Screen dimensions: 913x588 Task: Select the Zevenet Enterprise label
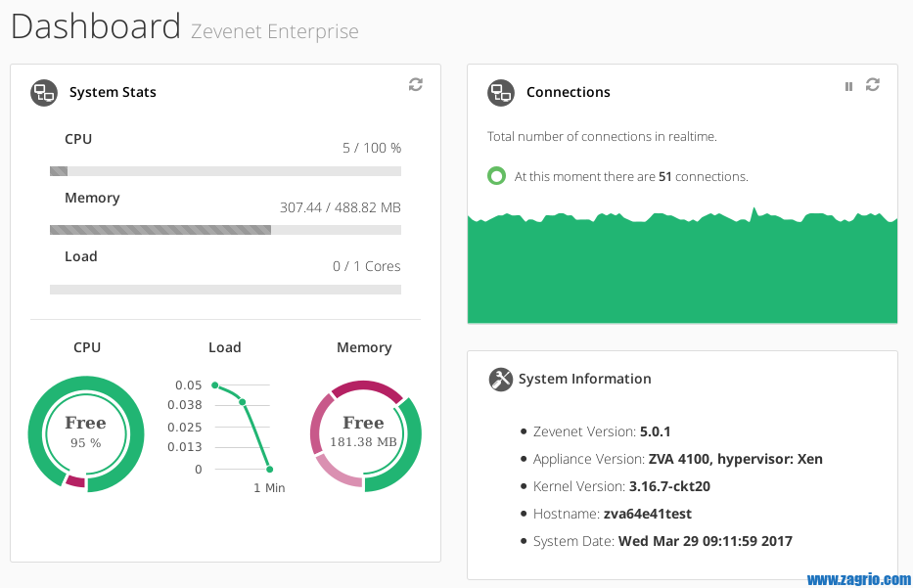(277, 31)
